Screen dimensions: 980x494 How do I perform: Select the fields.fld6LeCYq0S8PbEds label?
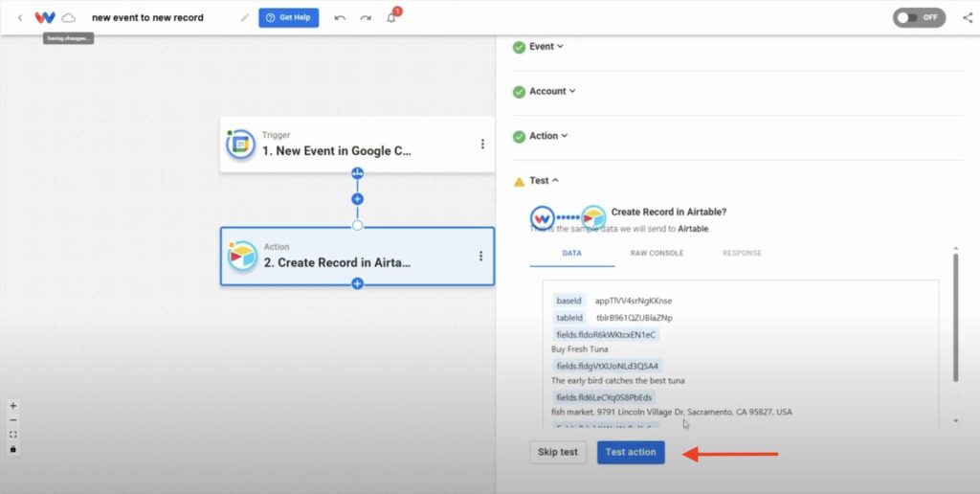click(604, 397)
